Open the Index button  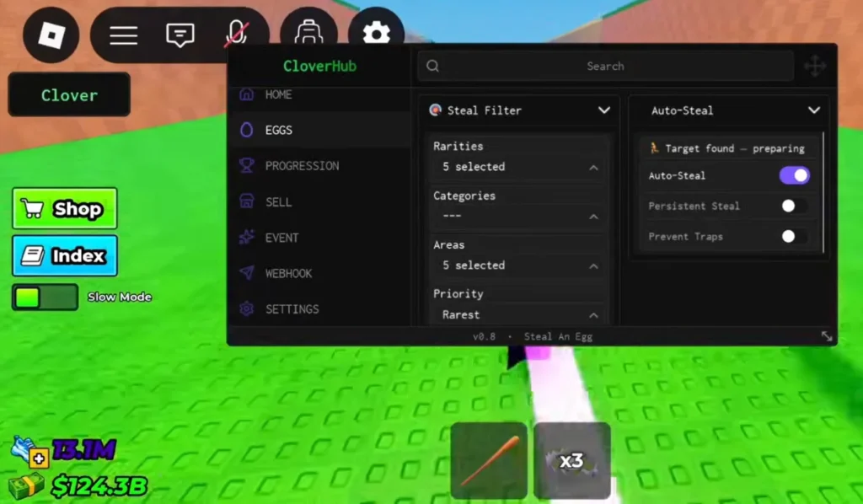coord(64,255)
